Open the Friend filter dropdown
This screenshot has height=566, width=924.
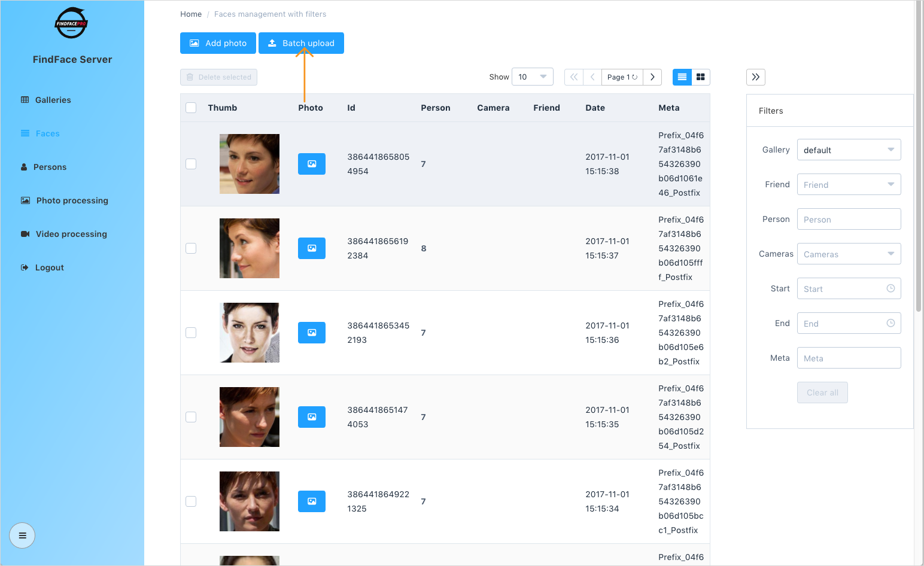coord(849,184)
